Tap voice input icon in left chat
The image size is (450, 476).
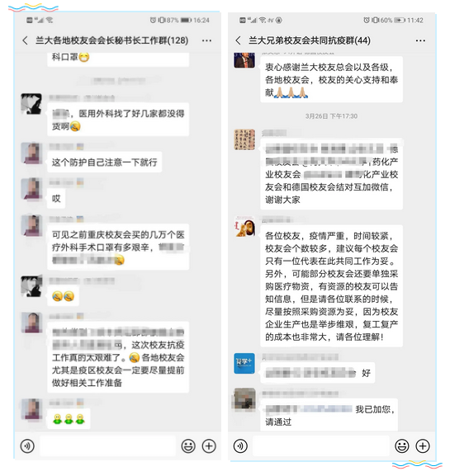(27, 446)
